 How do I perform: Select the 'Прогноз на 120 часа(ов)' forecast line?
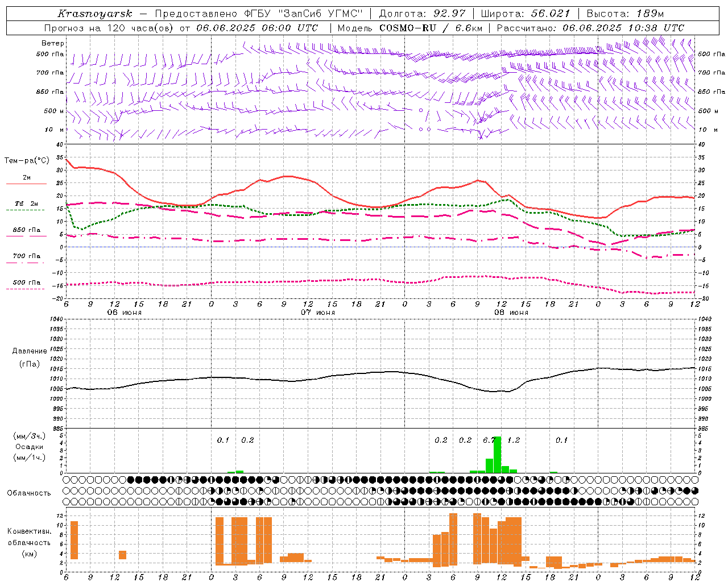[109, 28]
